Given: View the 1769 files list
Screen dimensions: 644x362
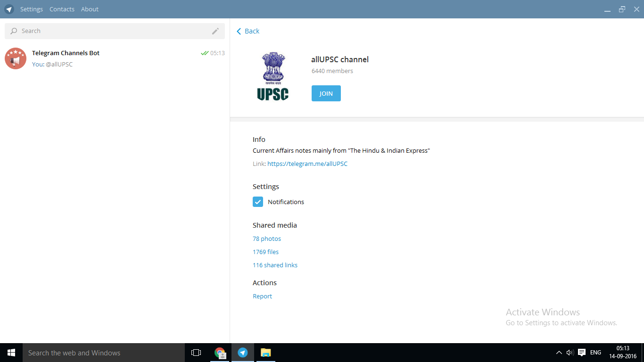Looking at the screenshot, I should [266, 252].
